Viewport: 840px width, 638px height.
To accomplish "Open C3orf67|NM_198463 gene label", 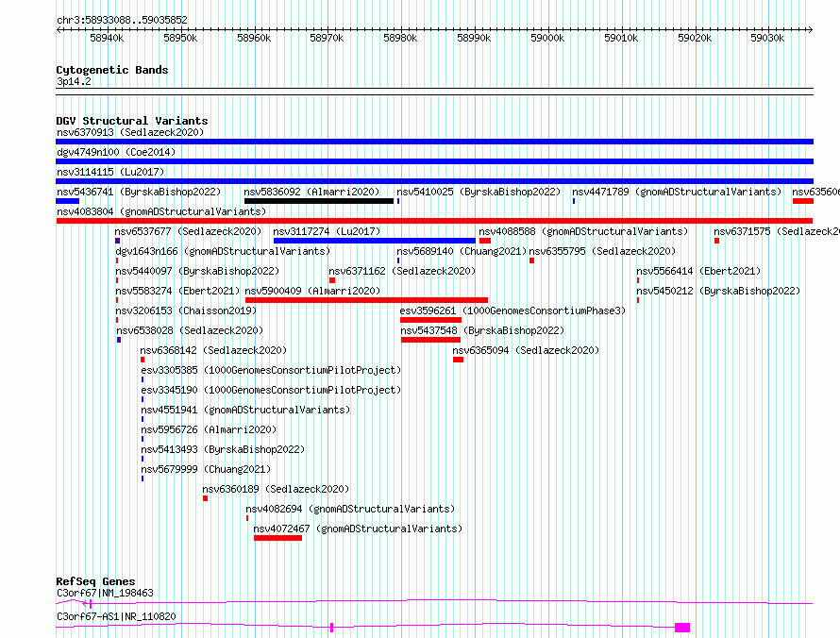I will pos(105,593).
